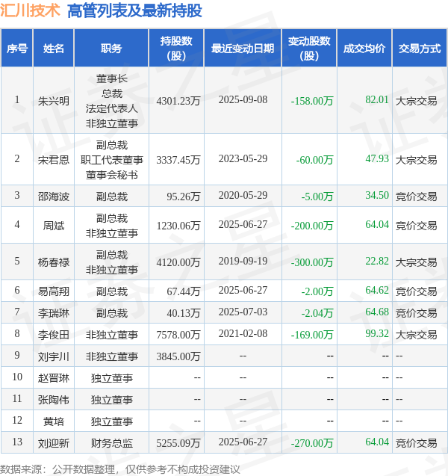Click the holding value 3845.00万
Image resolution: width=448 pixels, height=476 pixels.
(178, 356)
